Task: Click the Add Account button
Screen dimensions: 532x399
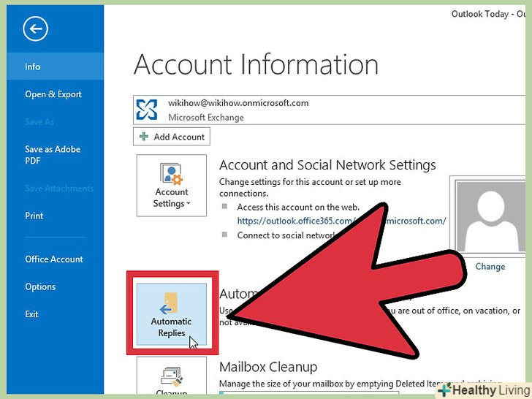Action: pos(172,137)
